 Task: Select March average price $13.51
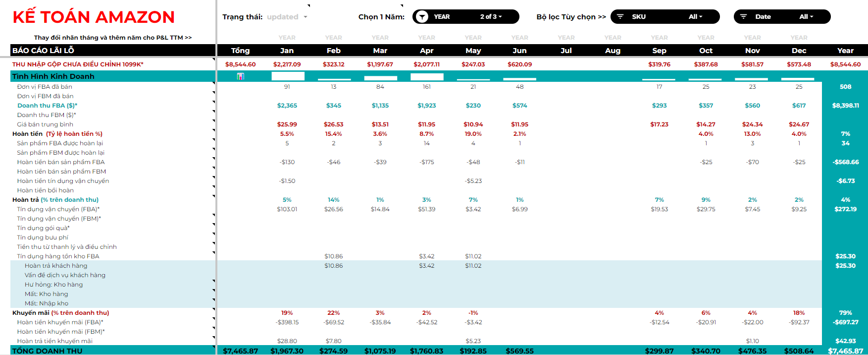380,124
